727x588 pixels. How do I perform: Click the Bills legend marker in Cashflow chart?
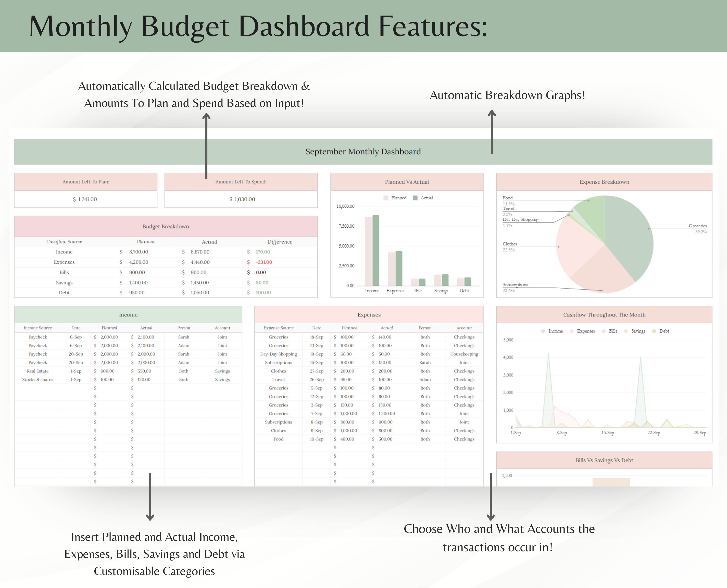[x=604, y=331]
